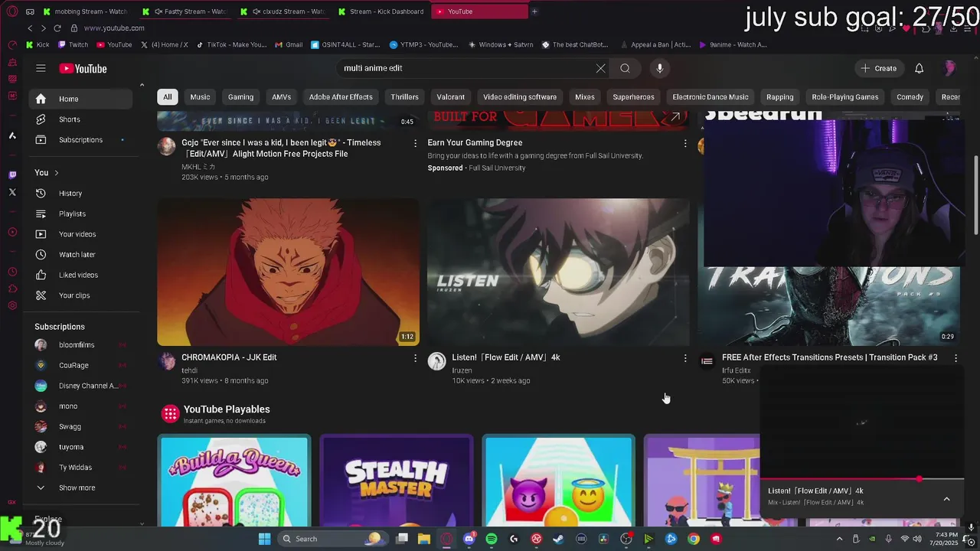Select the Electronic Dance Music chip
The width and height of the screenshot is (980, 551).
(710, 97)
